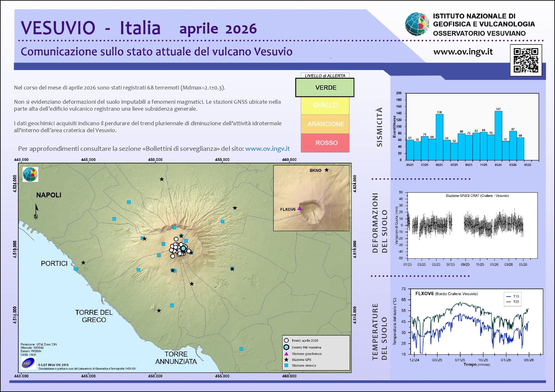555x392 pixels.
Task: Click legend star for Stazione GPS
Action: click(286, 359)
